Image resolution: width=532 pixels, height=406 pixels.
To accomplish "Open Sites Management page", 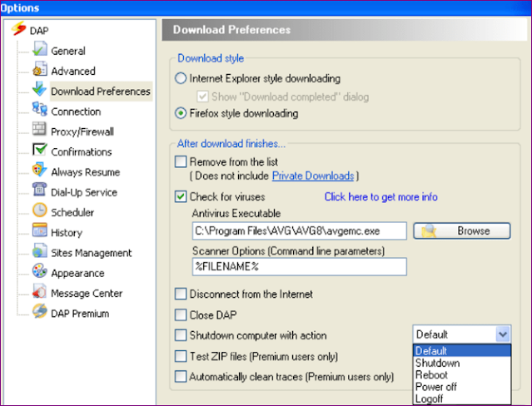I will 91,253.
